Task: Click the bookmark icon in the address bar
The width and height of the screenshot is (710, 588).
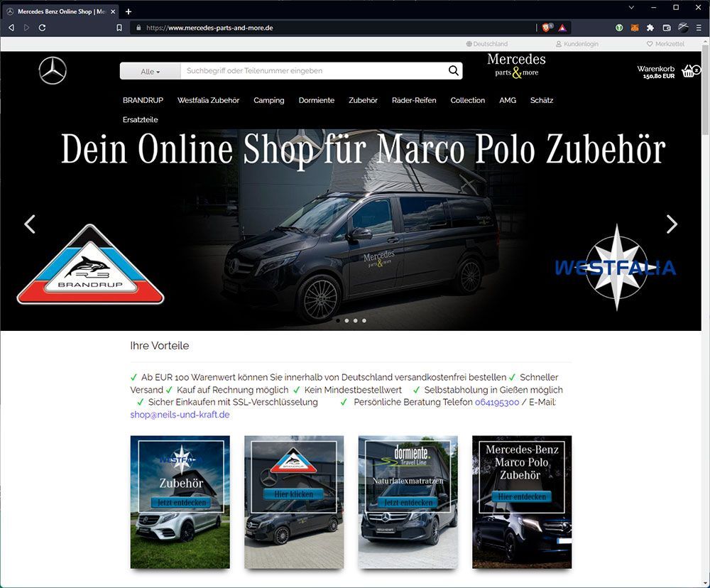Action: (119, 28)
